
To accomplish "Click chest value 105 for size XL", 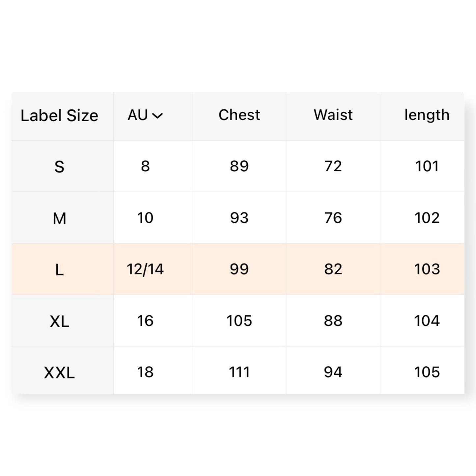I will (239, 321).
